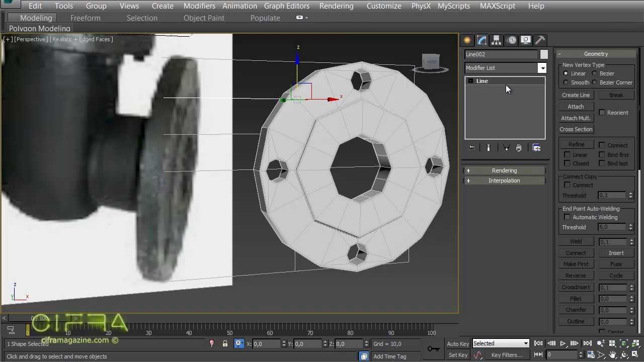Expand the Line modifier stack entry
Viewport: 644px width, 362px height.
click(470, 81)
